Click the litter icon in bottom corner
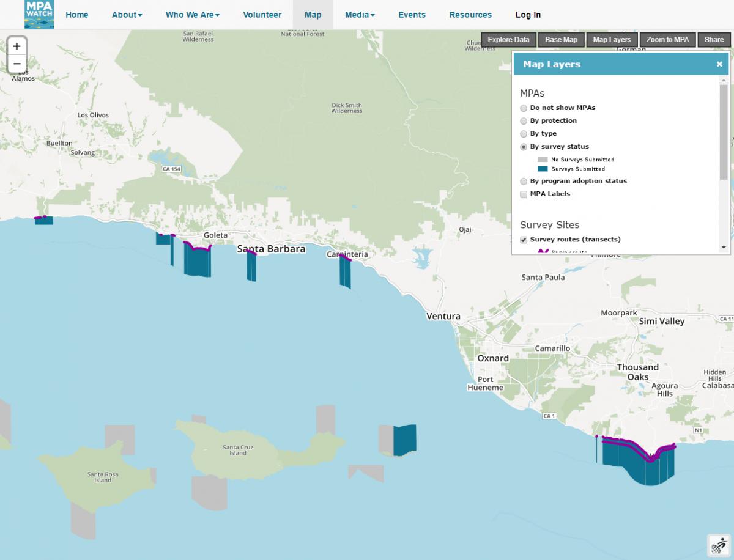734x560 pixels. pos(719,545)
